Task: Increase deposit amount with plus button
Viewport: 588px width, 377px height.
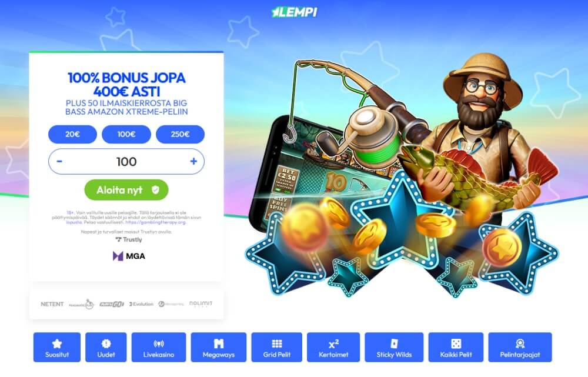Action: click(193, 162)
